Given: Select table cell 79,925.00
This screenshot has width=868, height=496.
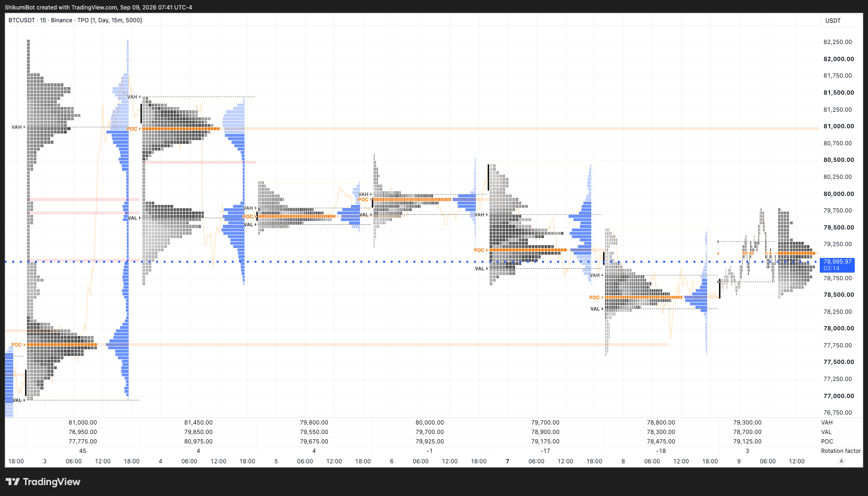Looking at the screenshot, I should pos(430,442).
